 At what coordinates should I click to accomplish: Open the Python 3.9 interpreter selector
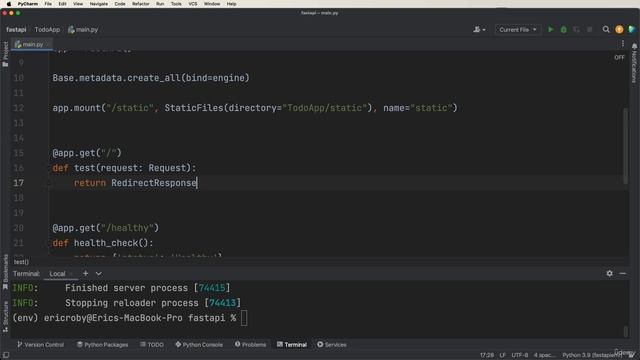[591, 355]
